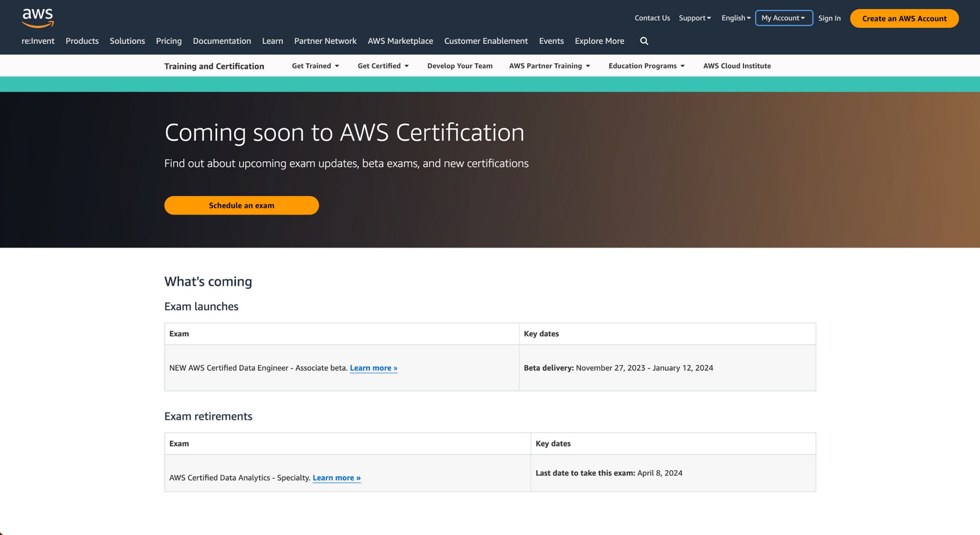Change language via English dropdown
980x535 pixels.
(x=736, y=18)
